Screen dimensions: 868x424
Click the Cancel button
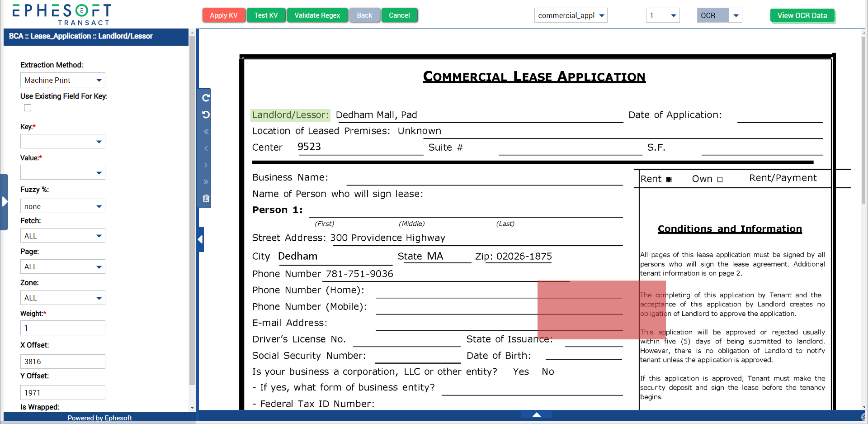(x=399, y=15)
